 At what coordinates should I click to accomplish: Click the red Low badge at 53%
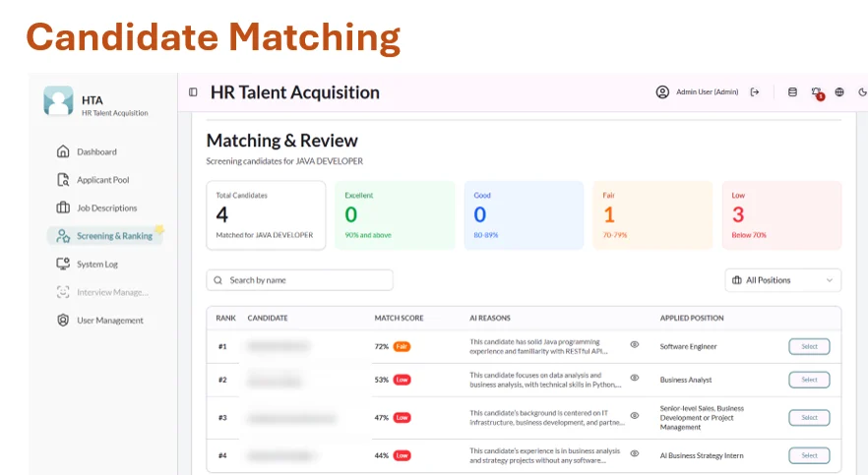click(x=402, y=380)
